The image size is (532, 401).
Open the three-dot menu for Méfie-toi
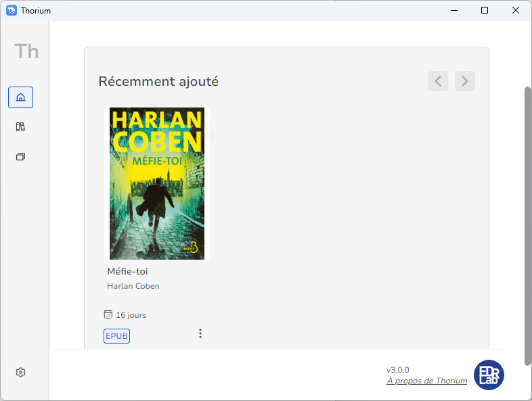point(200,333)
